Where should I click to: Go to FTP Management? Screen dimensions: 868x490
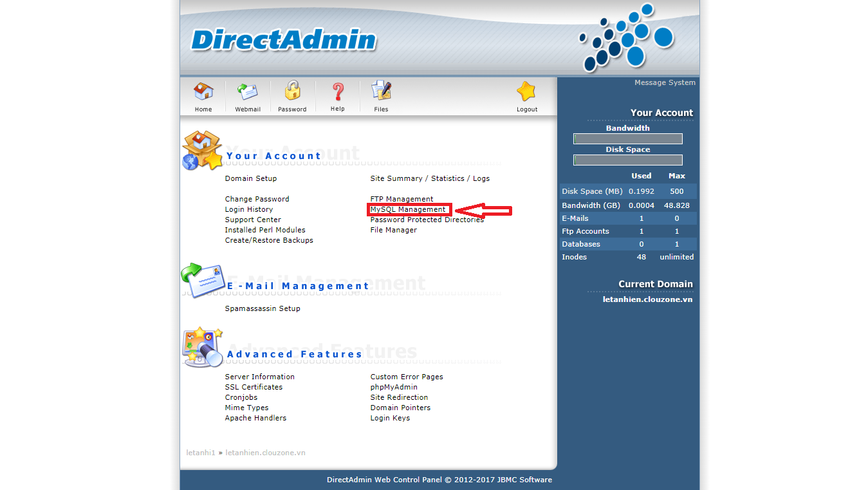click(401, 198)
